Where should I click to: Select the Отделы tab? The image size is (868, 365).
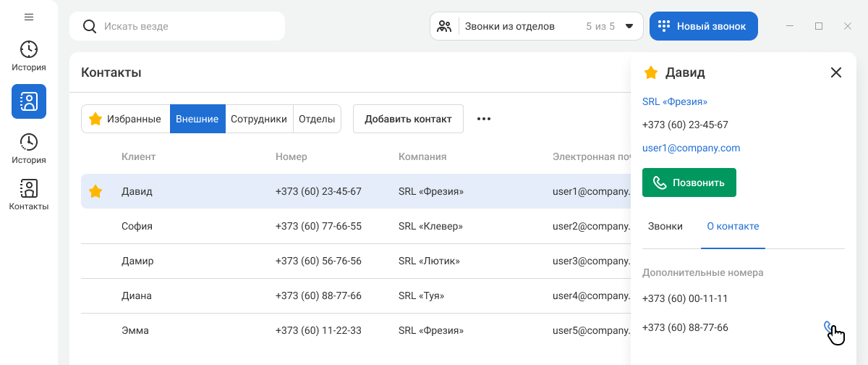(x=317, y=119)
